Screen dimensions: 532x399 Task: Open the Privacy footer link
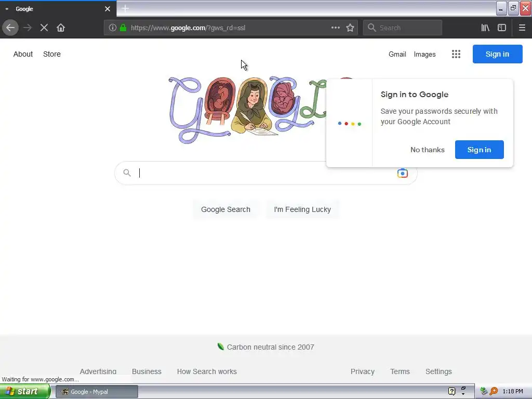[x=362, y=371]
